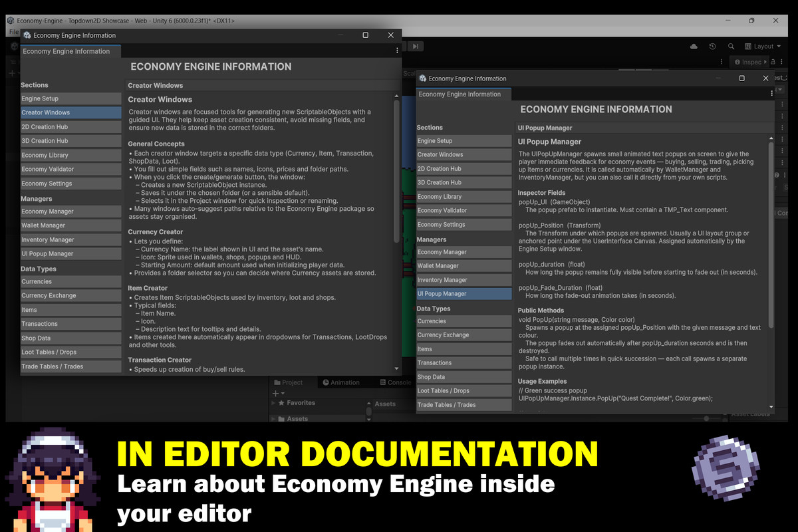Screen dimensions: 798x532
Task: Open Transactions in right info window
Action: [464, 363]
